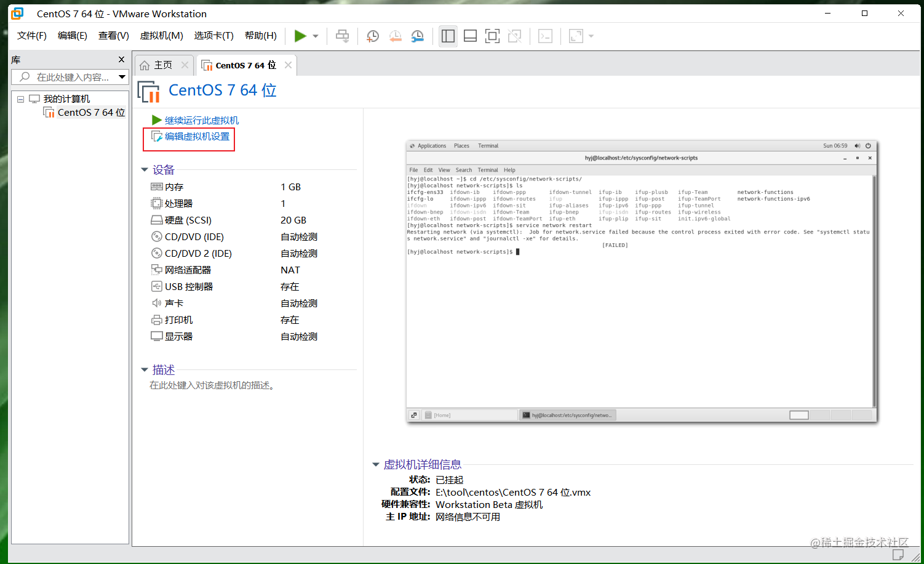Click the network adapter value NAT
This screenshot has width=924, height=564.
coord(290,270)
